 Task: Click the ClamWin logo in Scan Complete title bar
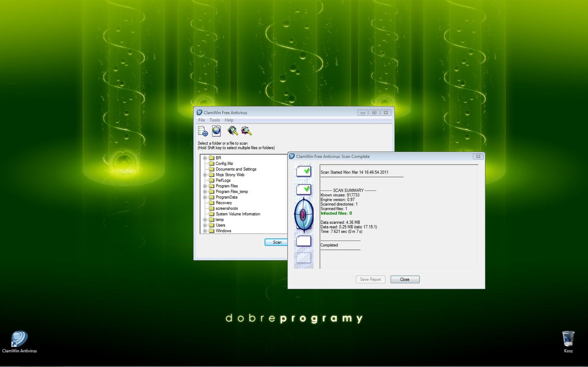pos(292,156)
